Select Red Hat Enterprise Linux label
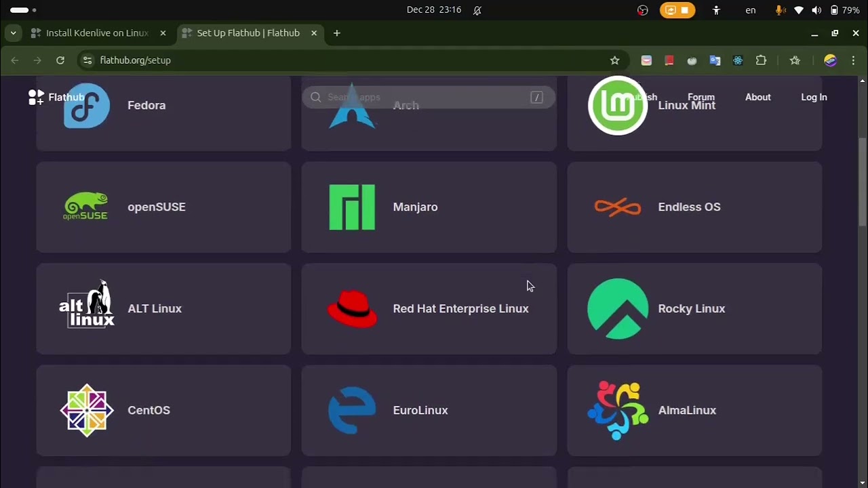The width and height of the screenshot is (868, 488). coord(460,308)
